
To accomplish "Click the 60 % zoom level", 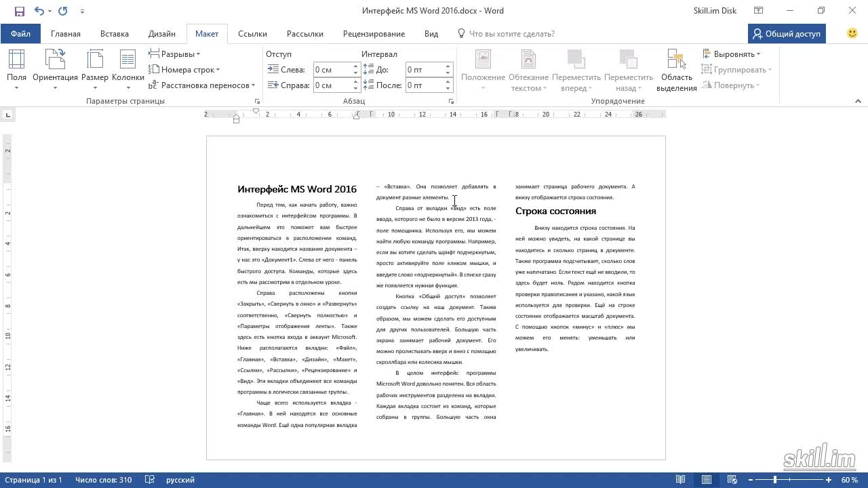I will pyautogui.click(x=850, y=480).
